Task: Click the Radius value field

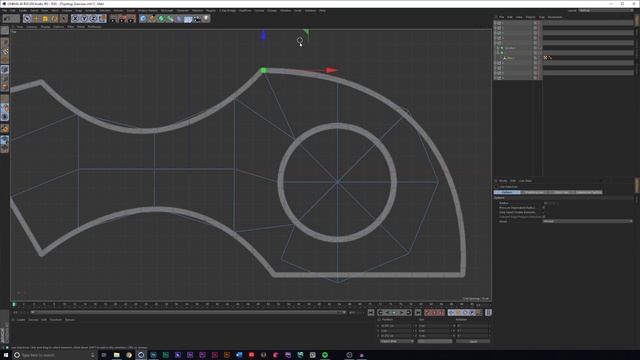Action: tap(551, 203)
